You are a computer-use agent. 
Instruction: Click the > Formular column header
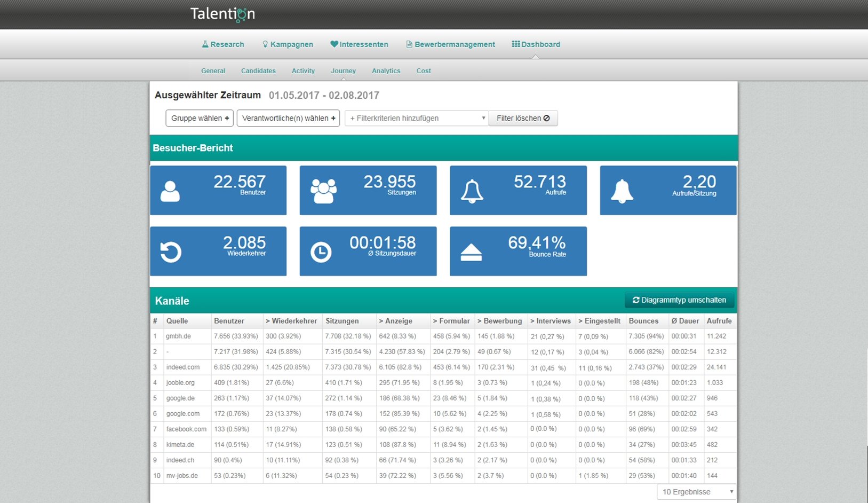coord(451,321)
